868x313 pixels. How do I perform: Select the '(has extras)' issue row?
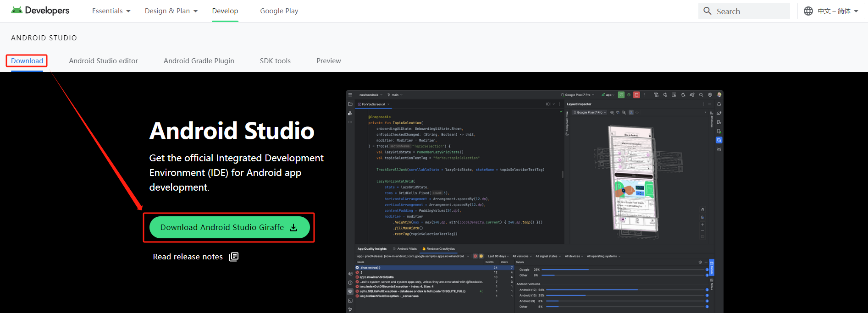[x=434, y=268]
